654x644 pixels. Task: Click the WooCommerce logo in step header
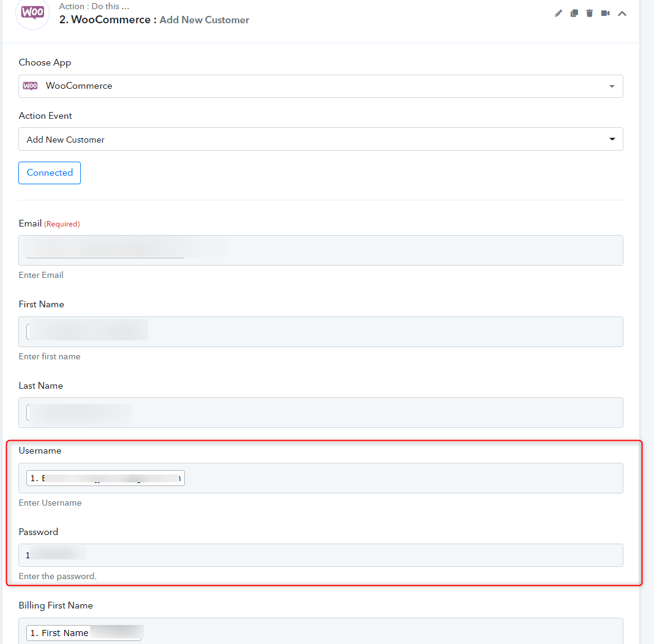(x=32, y=12)
